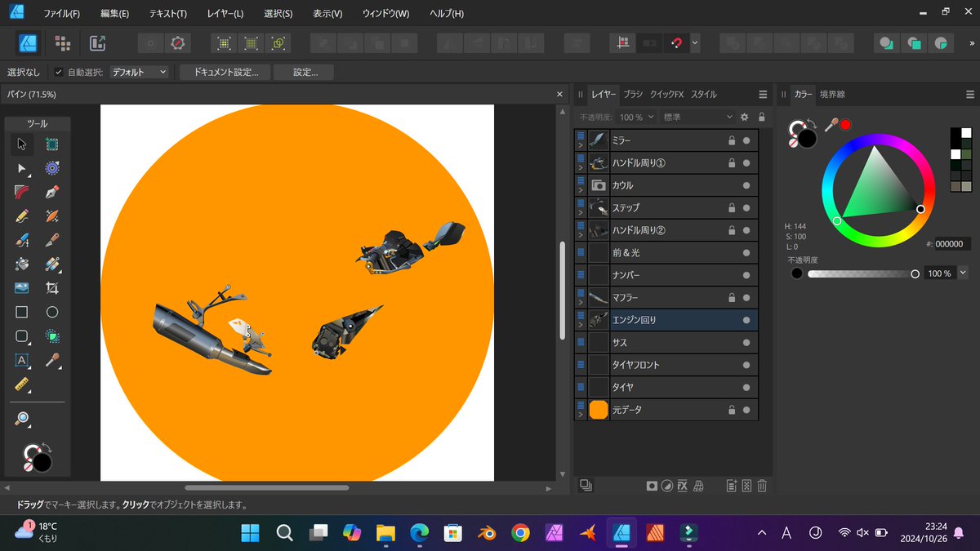Image resolution: width=980 pixels, height=551 pixels.
Task: Add mask layer icon in Layers panel
Action: (x=652, y=486)
